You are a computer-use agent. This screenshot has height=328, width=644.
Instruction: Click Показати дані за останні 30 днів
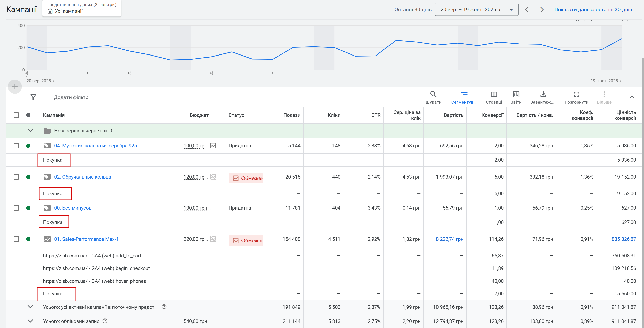(x=593, y=10)
